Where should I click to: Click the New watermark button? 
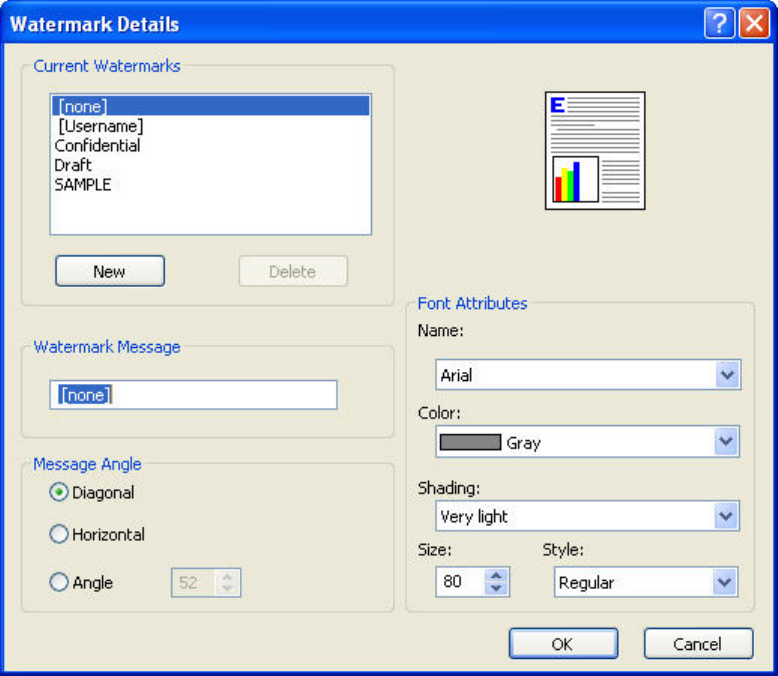point(109,271)
